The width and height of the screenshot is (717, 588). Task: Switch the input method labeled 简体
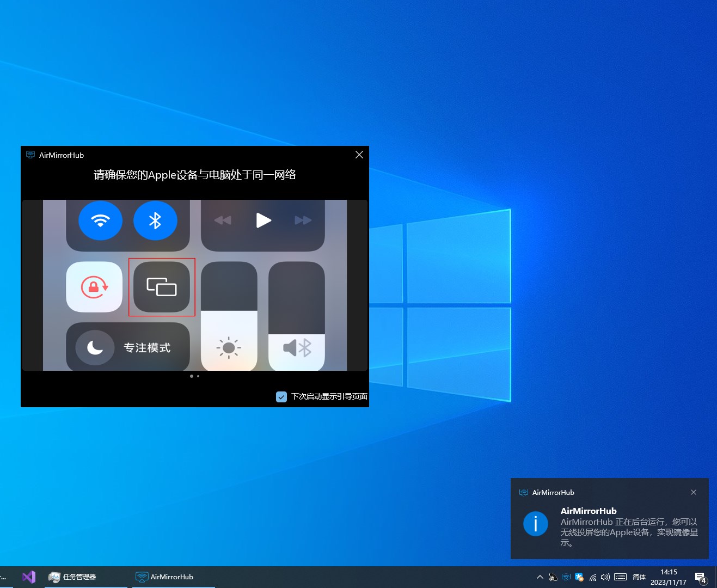[639, 577]
